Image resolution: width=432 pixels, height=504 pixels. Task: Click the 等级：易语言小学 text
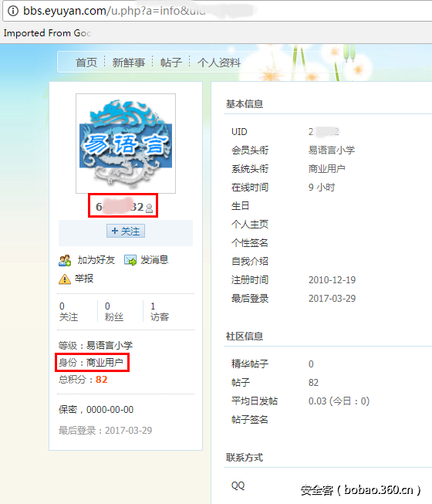tap(96, 346)
